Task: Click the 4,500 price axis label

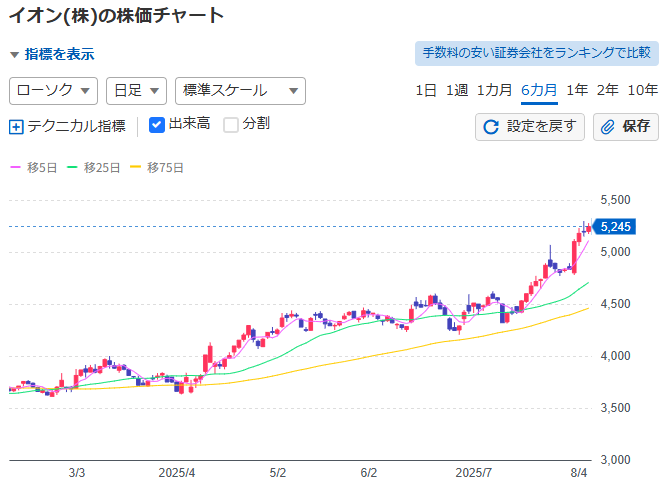Action: pyautogui.click(x=615, y=304)
